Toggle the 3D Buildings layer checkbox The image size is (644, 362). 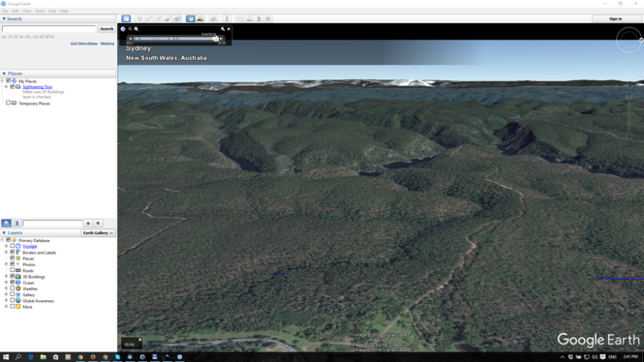pos(13,276)
